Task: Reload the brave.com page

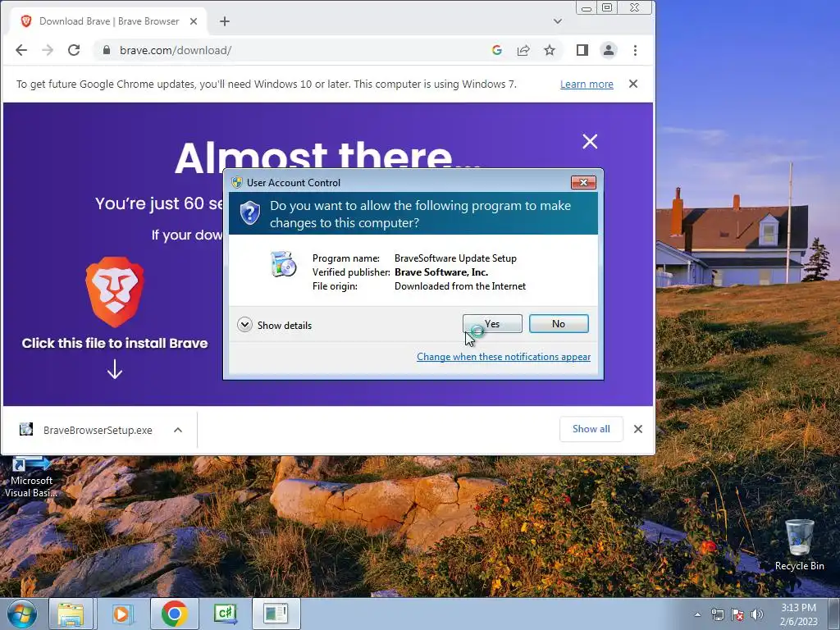Action: (x=74, y=50)
